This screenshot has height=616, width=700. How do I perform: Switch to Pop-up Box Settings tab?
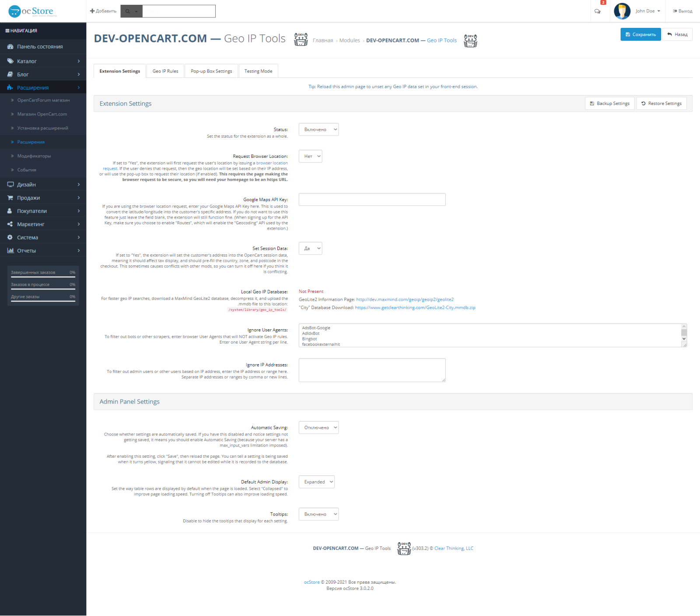click(x=211, y=71)
